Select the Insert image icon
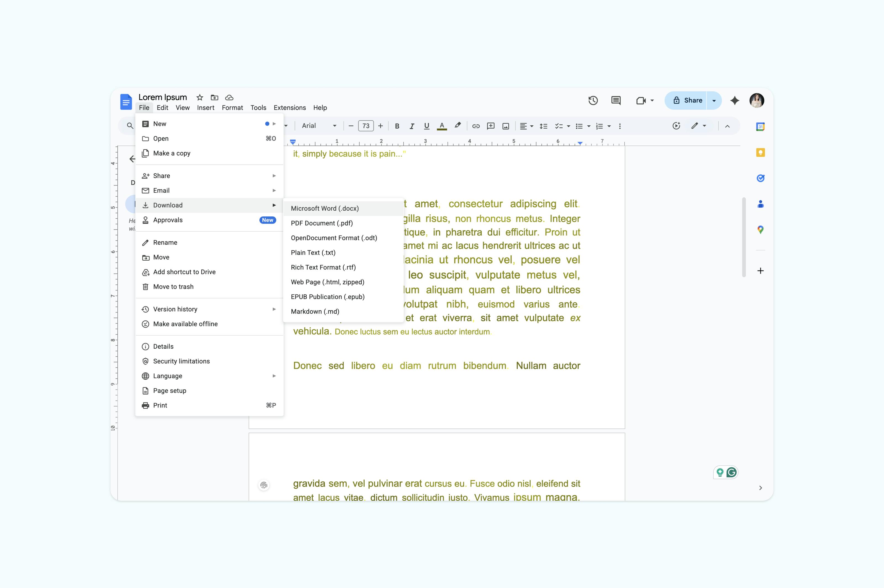The image size is (884, 588). [x=506, y=126]
